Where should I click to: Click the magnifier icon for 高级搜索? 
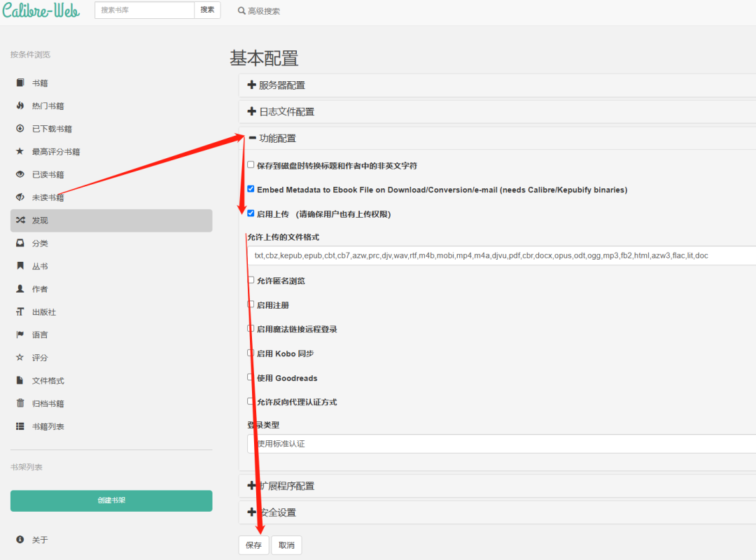pyautogui.click(x=241, y=11)
